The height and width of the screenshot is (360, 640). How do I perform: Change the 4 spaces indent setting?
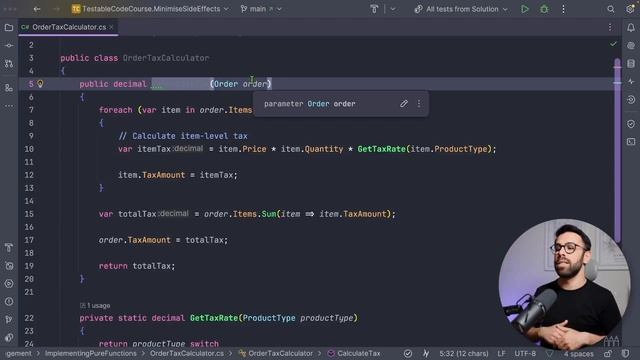tap(578, 353)
